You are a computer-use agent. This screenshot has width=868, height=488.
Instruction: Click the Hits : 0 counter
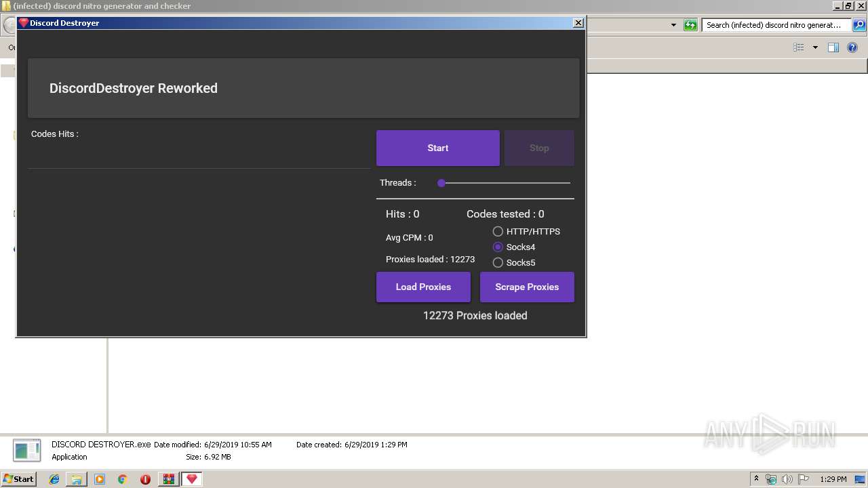pos(403,213)
